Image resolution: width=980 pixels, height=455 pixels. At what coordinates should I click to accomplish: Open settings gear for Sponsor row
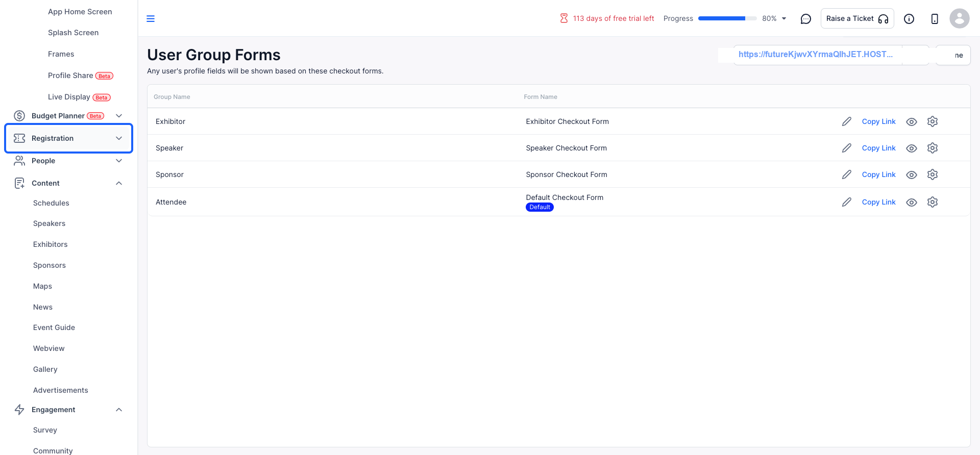pos(933,174)
